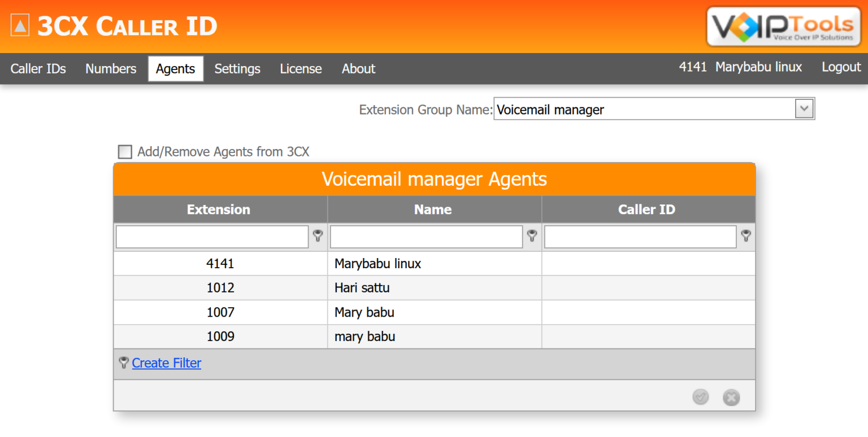The width and height of the screenshot is (868, 437).
Task: Go to the Settings tab
Action: 237,69
